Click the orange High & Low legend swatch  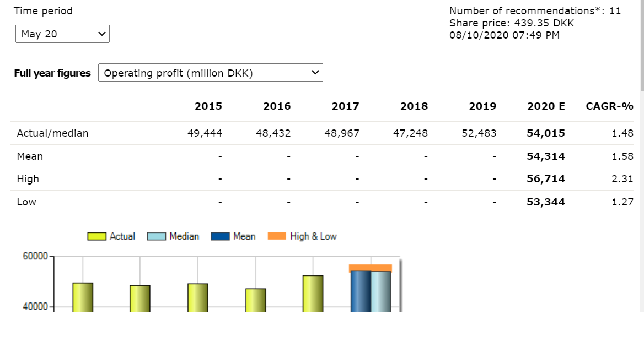click(x=277, y=236)
